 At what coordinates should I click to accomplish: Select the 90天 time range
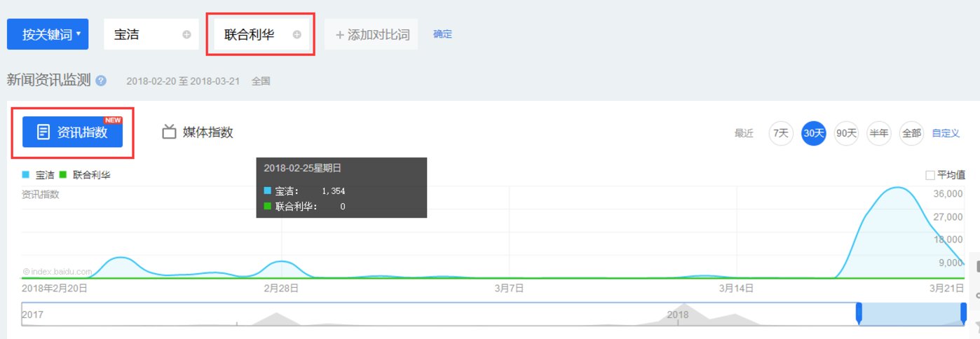[x=846, y=133]
